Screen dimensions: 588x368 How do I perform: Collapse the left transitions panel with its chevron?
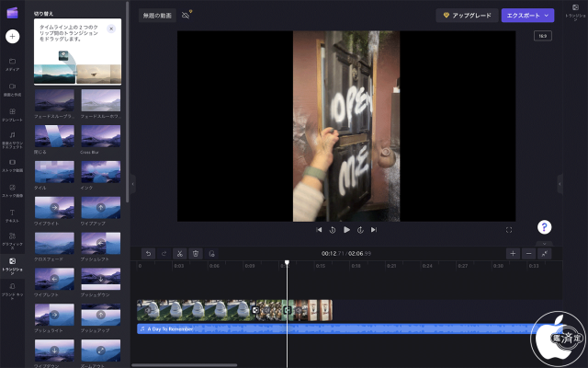[133, 184]
